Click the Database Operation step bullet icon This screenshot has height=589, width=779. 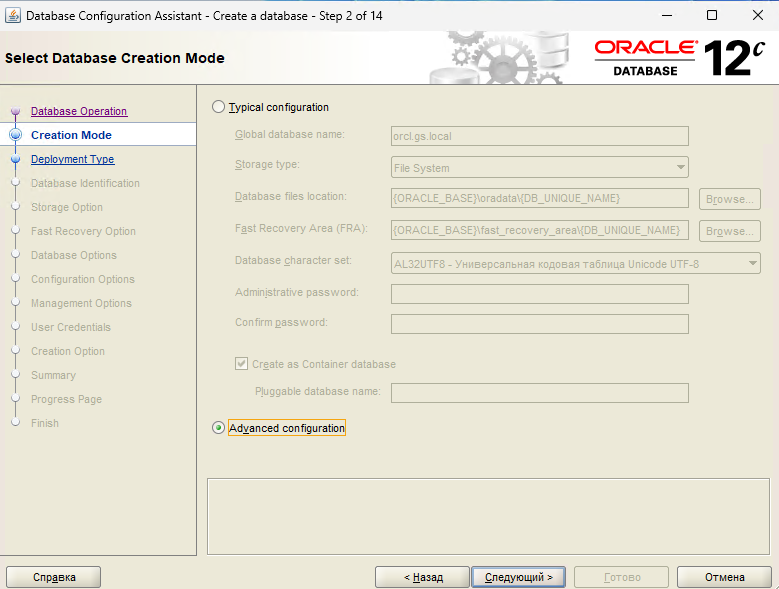click(15, 111)
